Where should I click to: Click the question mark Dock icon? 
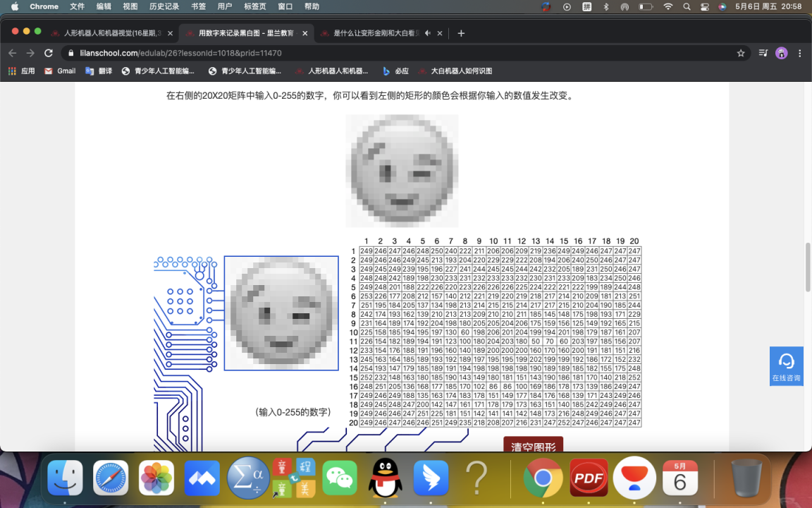pos(477,478)
